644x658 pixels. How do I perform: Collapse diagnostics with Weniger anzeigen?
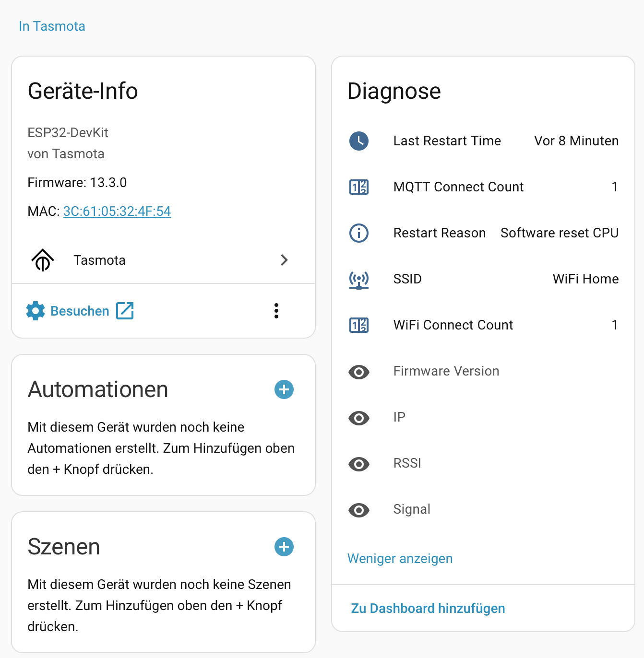pos(400,559)
